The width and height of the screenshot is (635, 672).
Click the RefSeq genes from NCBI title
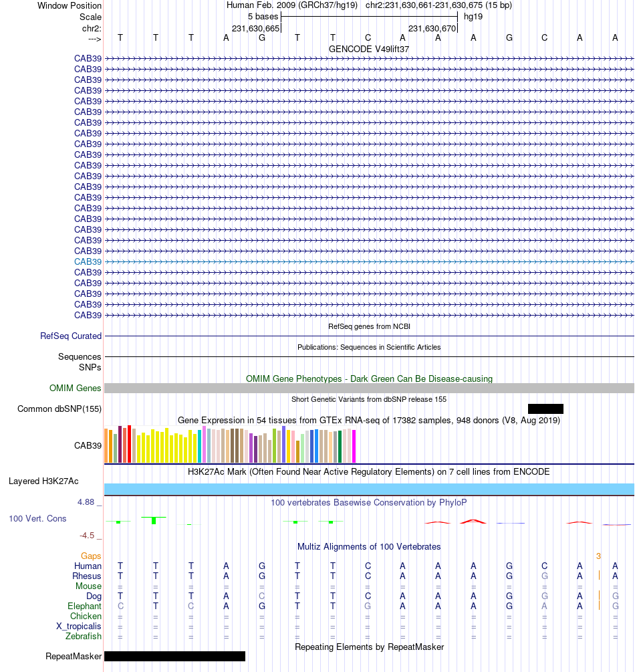(x=369, y=326)
